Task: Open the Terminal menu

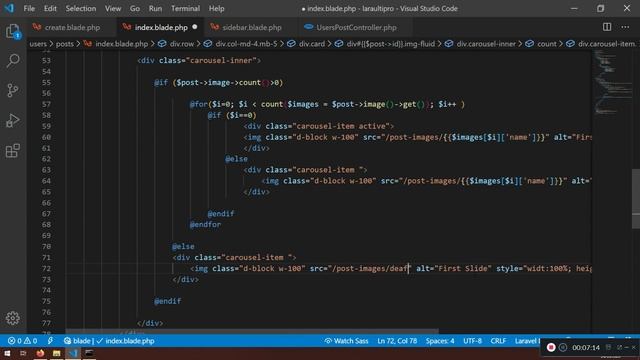Action: (x=185, y=9)
